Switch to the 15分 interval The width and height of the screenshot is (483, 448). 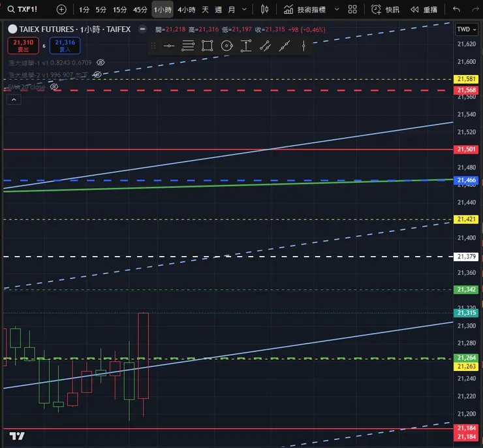[120, 10]
